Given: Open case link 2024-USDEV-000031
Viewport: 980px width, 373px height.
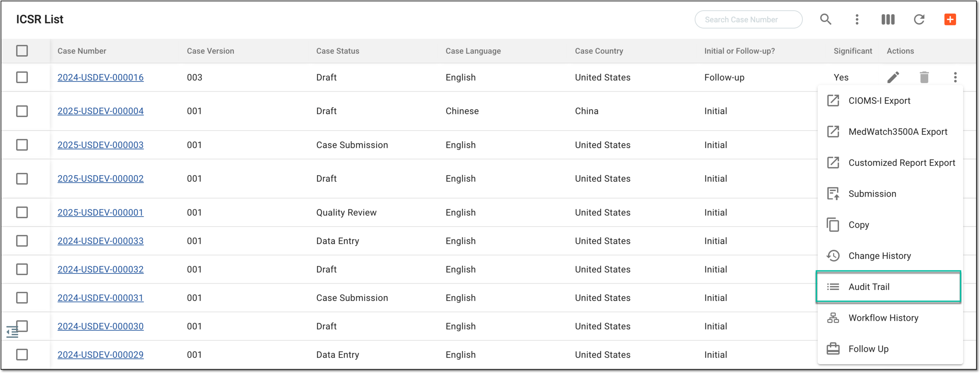Looking at the screenshot, I should [100, 298].
